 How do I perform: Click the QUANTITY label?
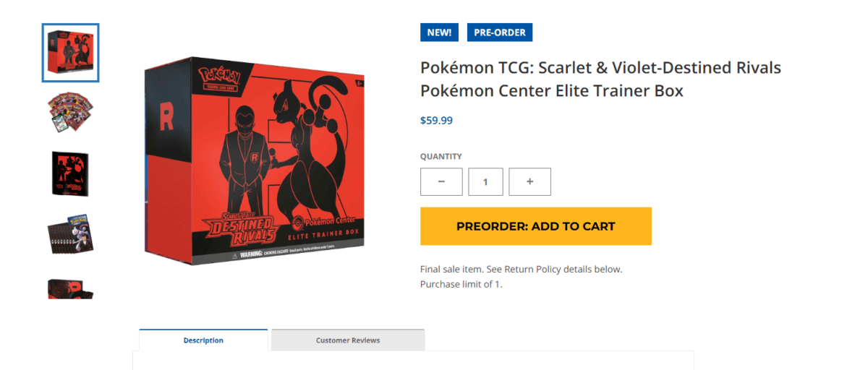pos(441,157)
